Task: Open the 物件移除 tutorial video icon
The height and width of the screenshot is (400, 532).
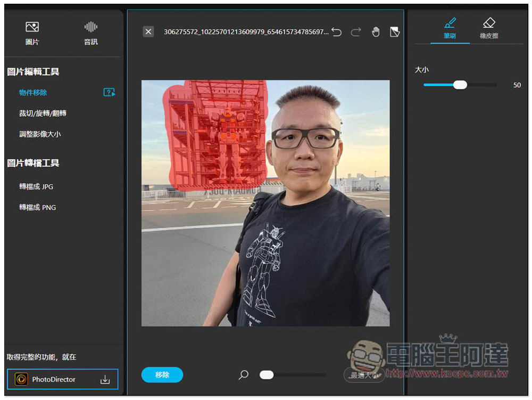Action: [109, 93]
